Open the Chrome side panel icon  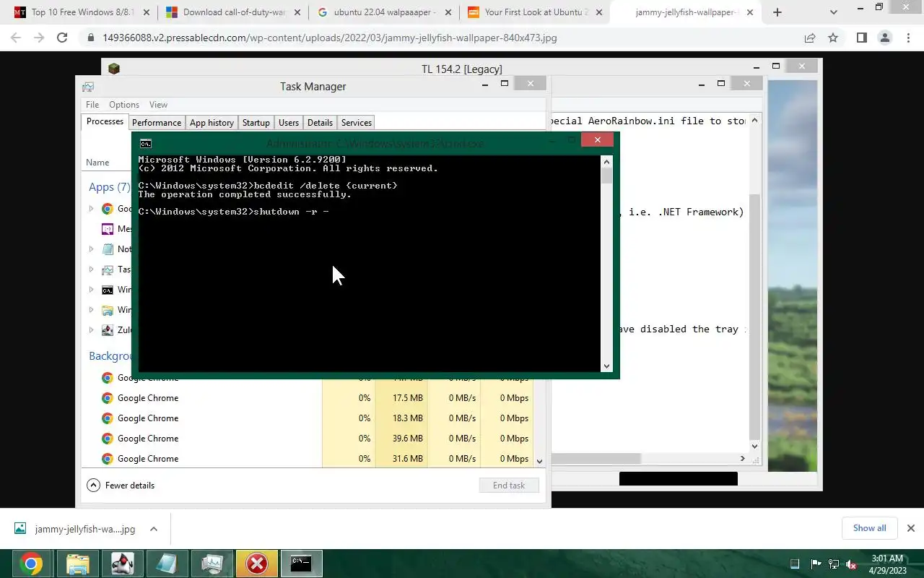(x=861, y=38)
